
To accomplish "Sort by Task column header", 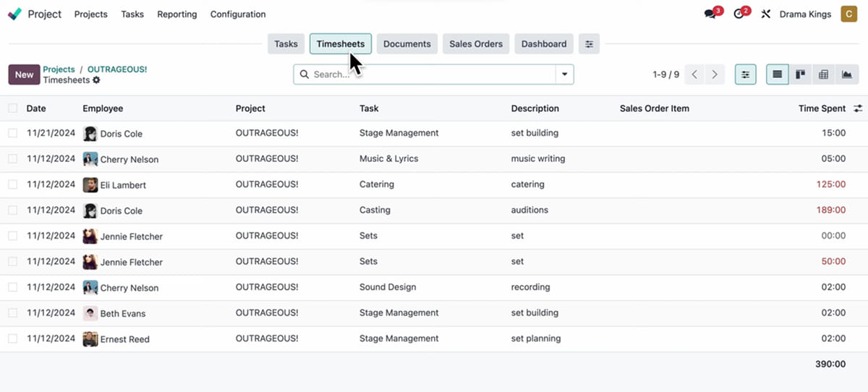I will click(369, 108).
